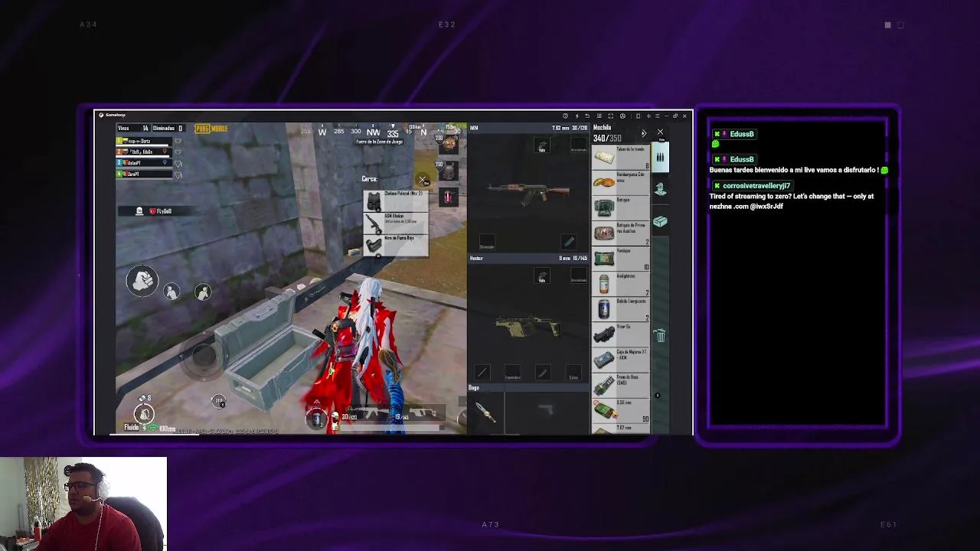Click the Gameloop heart favorite icon
This screenshot has height=551, width=980.
(565, 116)
